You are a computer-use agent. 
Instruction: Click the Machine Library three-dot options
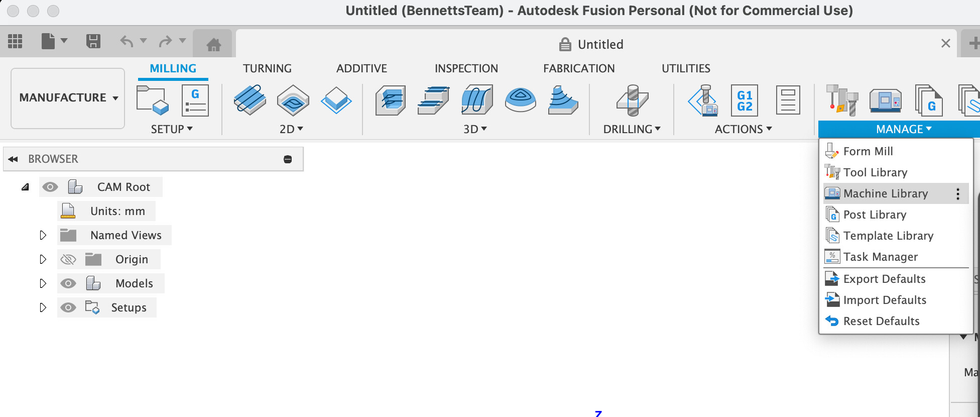point(958,194)
